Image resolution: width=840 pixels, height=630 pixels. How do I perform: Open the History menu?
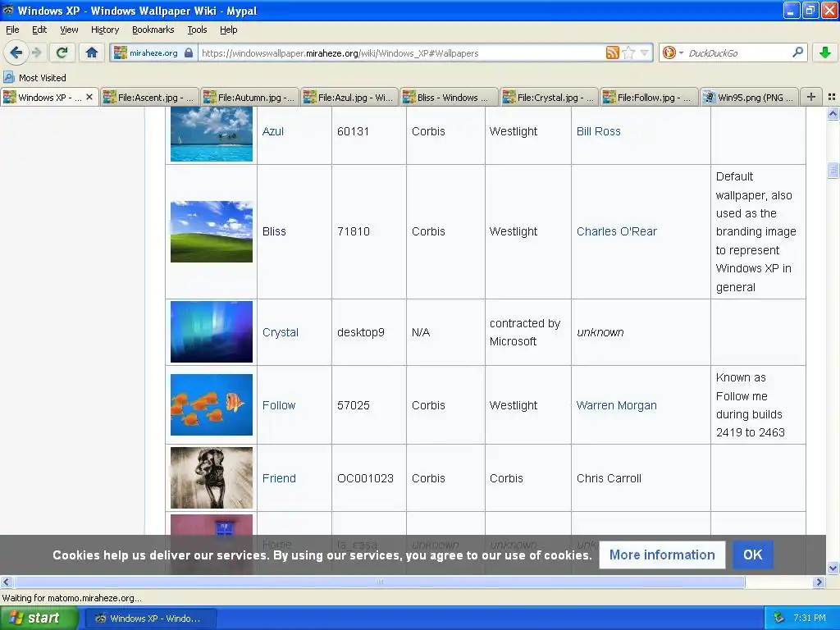pyautogui.click(x=105, y=30)
